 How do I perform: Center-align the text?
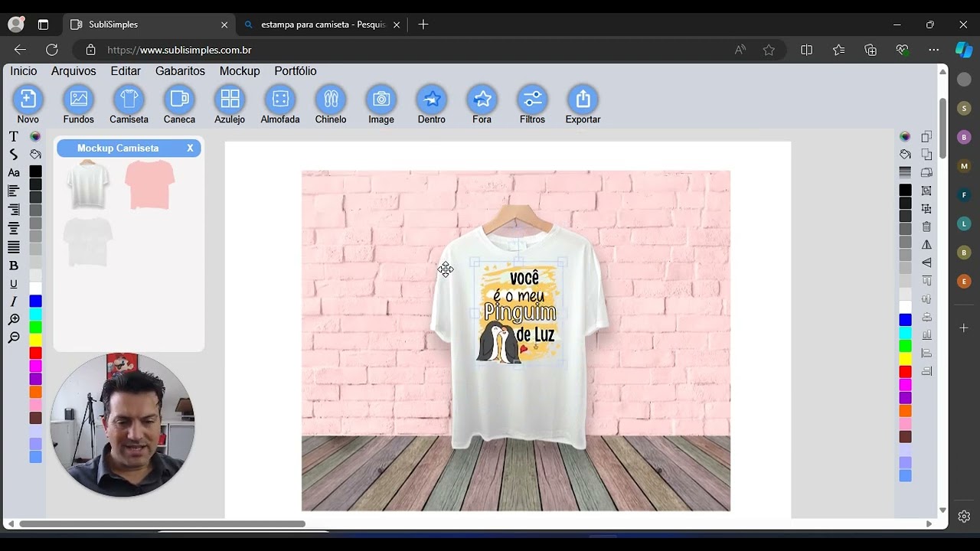pyautogui.click(x=13, y=228)
